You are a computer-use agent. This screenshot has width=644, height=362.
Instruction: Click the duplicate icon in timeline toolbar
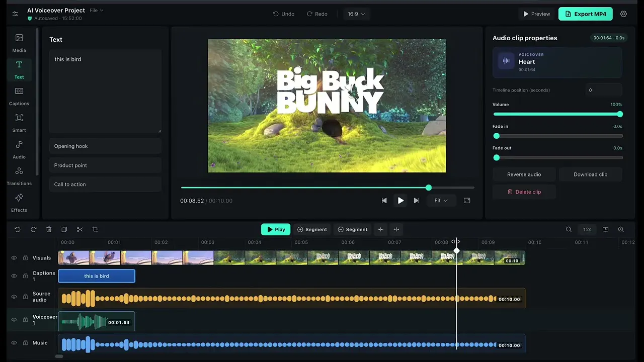[x=64, y=230]
